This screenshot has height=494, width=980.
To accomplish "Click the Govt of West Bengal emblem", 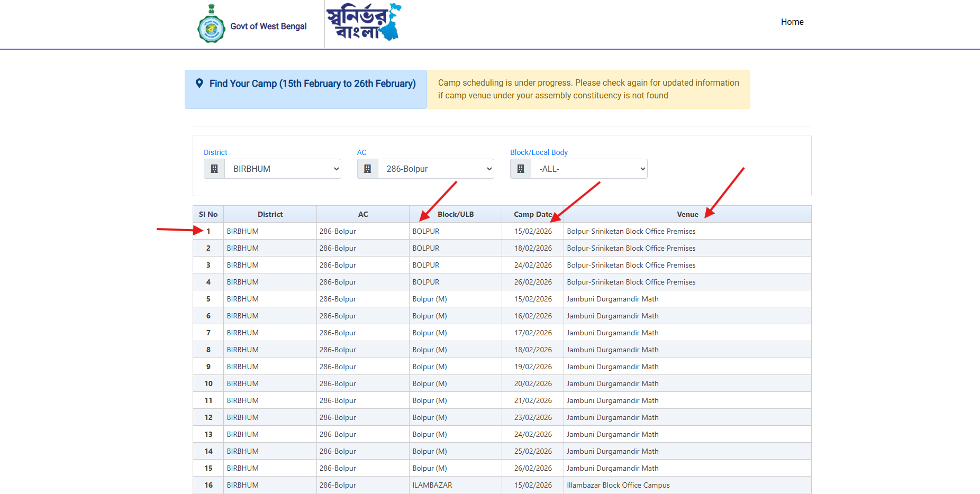I will 211,24.
